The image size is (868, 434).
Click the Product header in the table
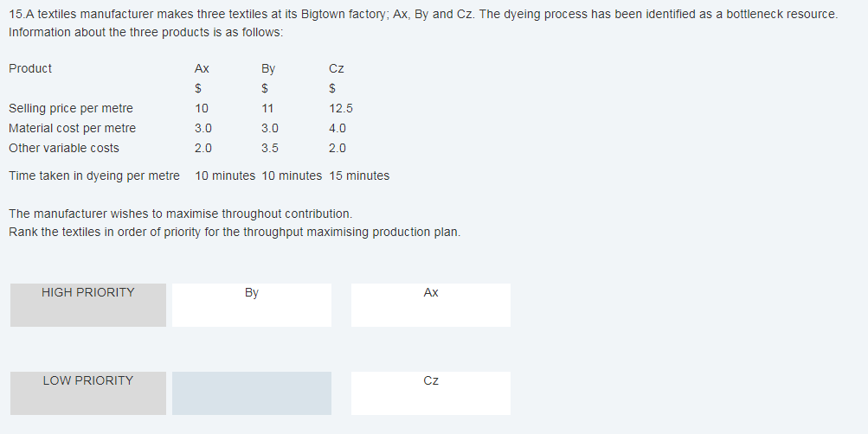tap(30, 68)
